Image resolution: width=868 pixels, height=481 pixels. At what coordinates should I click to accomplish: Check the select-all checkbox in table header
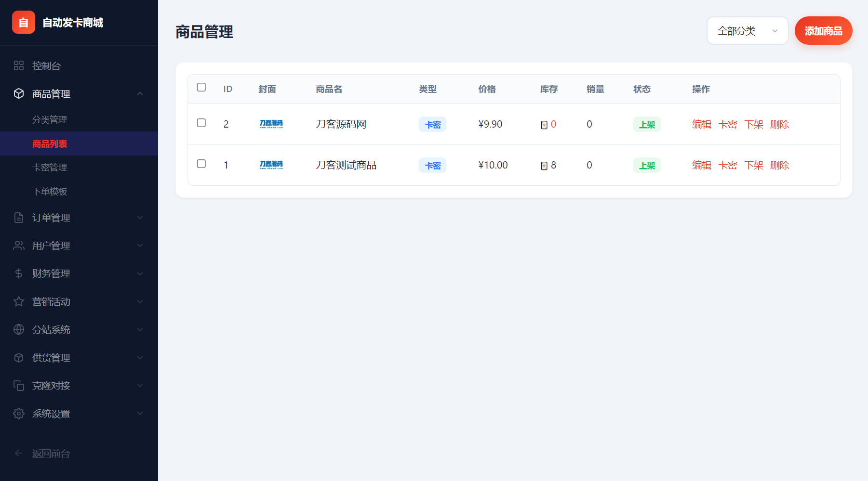pyautogui.click(x=201, y=88)
